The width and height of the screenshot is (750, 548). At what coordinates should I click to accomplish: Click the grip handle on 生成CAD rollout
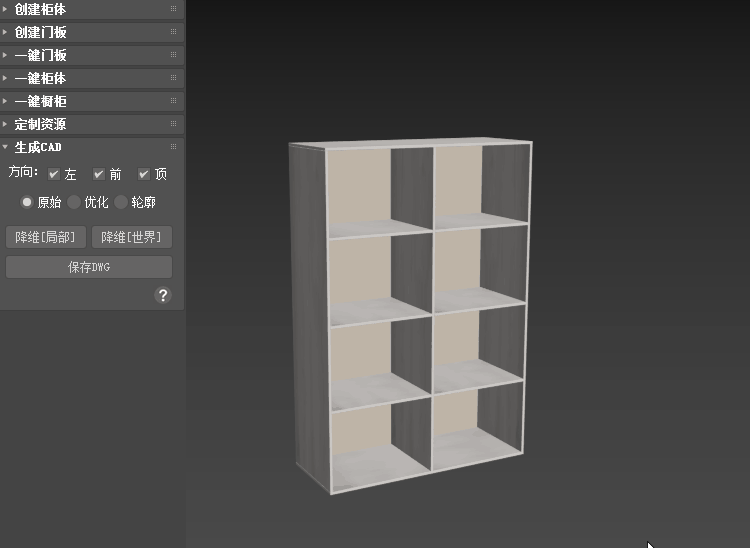[x=174, y=146]
